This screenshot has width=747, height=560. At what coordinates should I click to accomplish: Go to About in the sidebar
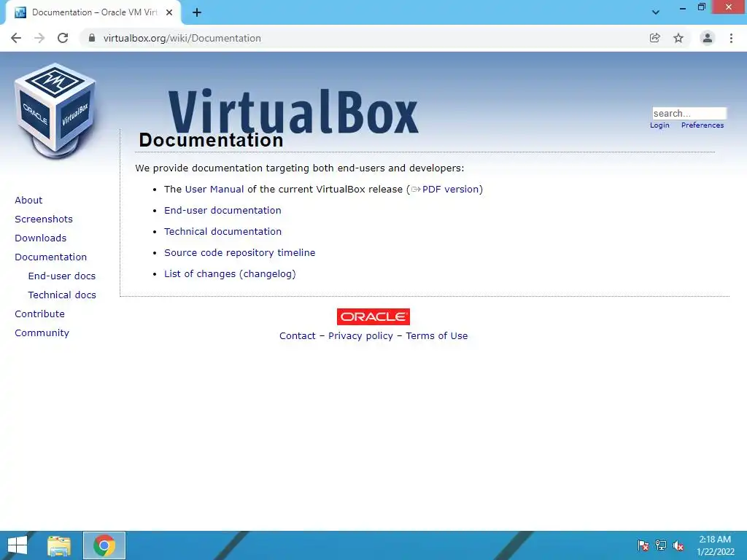click(28, 200)
